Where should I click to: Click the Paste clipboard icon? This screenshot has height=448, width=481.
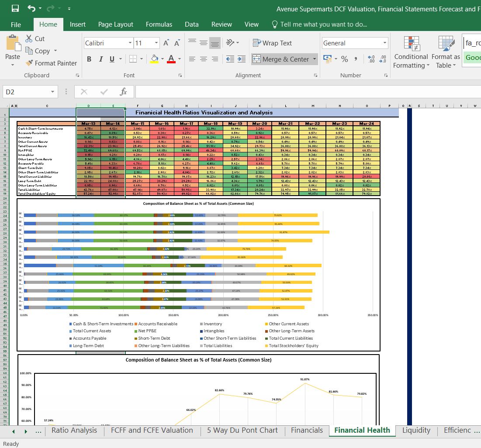click(13, 43)
